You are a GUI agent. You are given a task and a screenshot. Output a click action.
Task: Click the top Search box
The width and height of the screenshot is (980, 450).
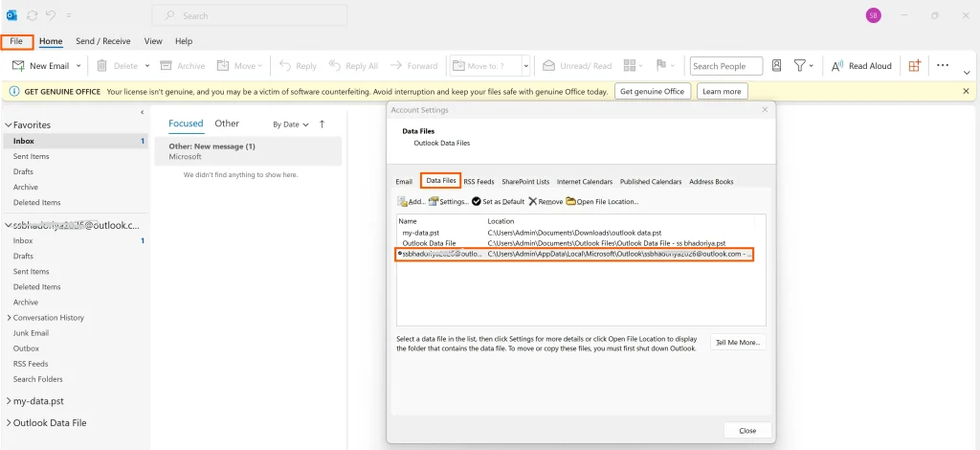point(250,15)
